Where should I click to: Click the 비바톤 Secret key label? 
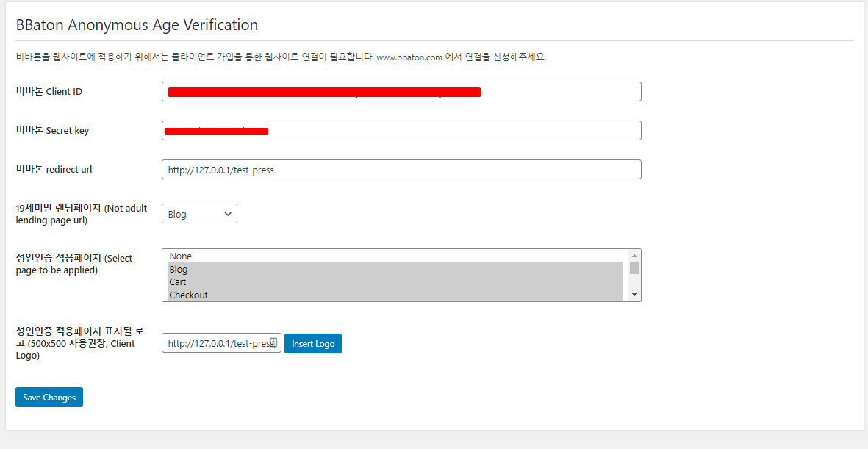pyautogui.click(x=53, y=131)
